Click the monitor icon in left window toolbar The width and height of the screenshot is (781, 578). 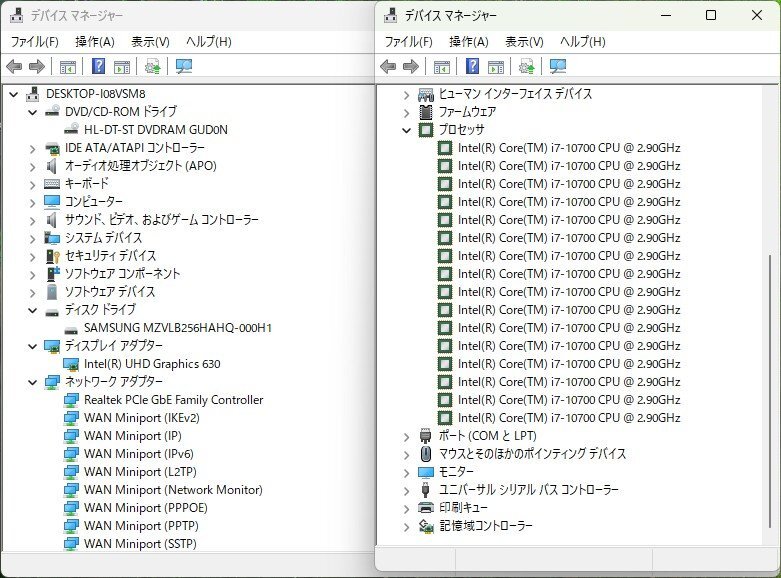tap(184, 67)
